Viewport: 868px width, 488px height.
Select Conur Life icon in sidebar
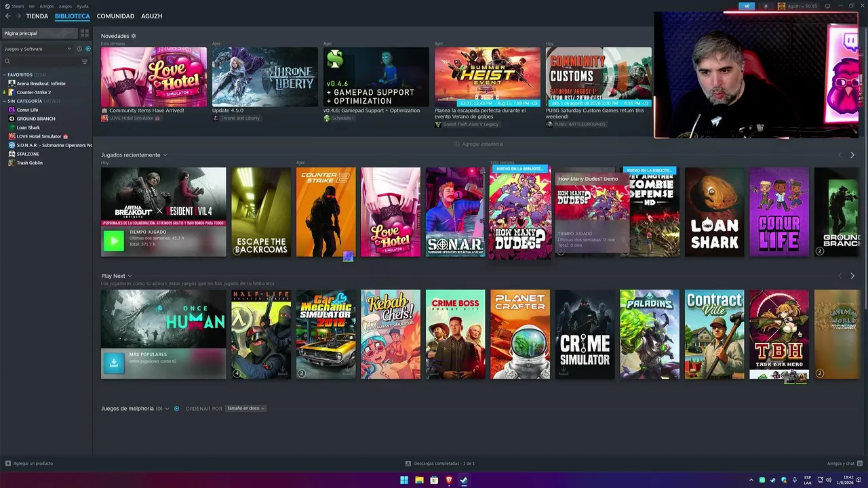point(12,110)
